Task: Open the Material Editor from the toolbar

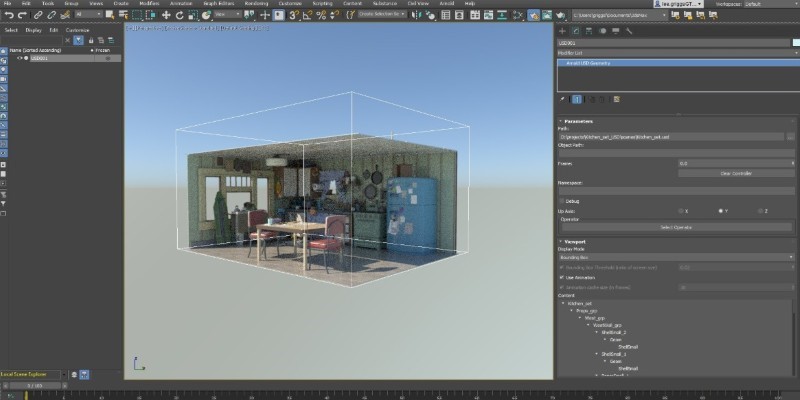Action: pyautogui.click(x=518, y=15)
